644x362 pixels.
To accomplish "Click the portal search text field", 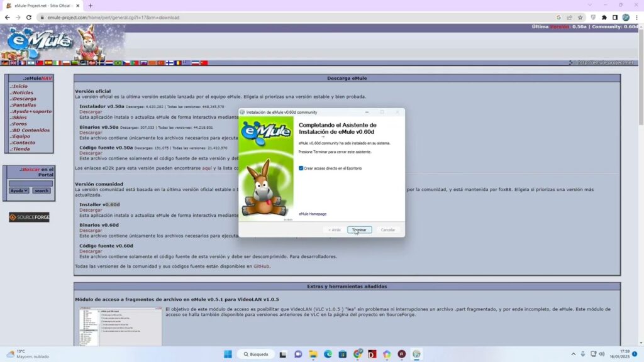I will (x=31, y=184).
